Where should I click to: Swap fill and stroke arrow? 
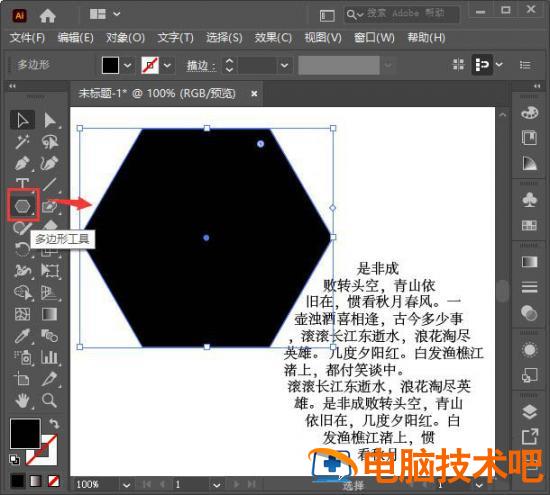tap(54, 423)
